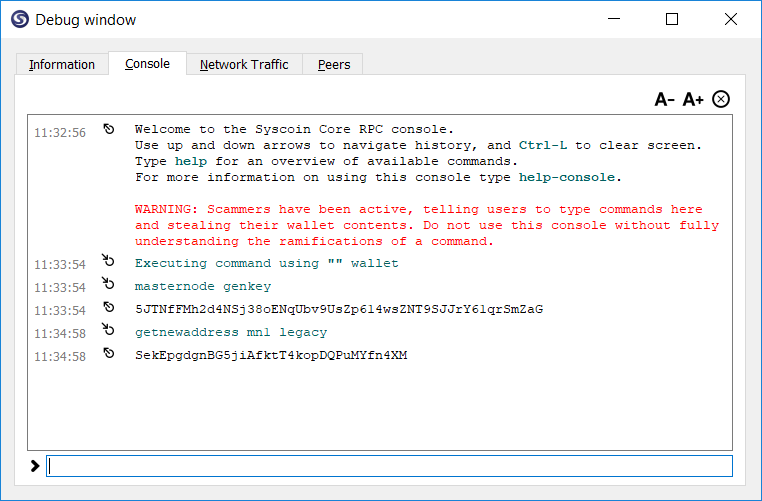The width and height of the screenshot is (762, 501).
Task: Clear the console with the circled X
Action: coord(721,99)
